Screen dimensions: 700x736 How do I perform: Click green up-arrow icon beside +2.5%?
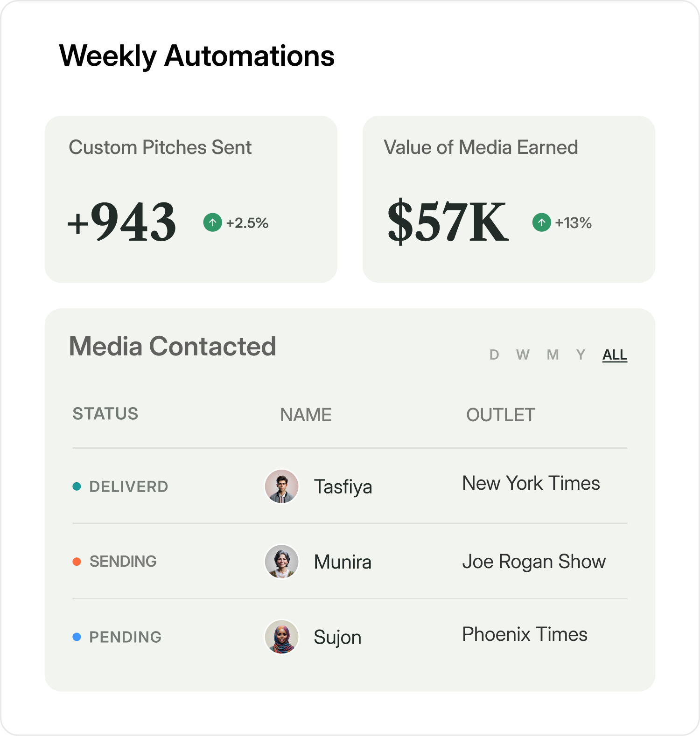coord(212,222)
